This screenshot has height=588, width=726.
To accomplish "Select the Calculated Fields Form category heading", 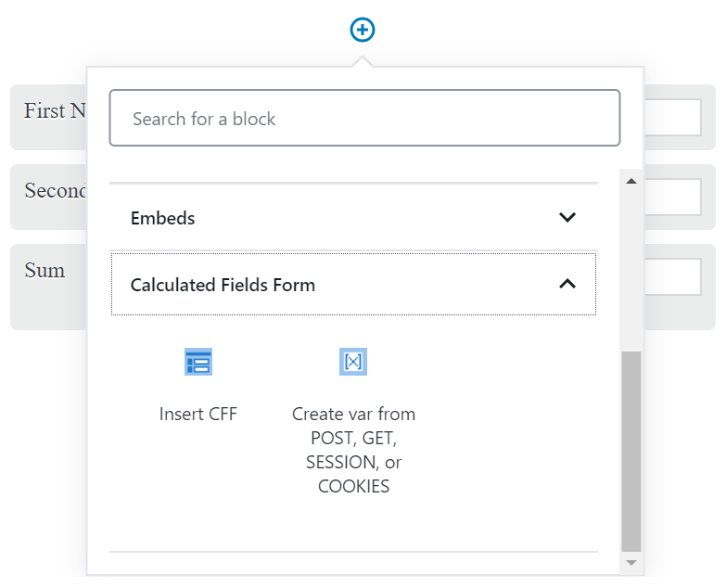I will coord(223,286).
